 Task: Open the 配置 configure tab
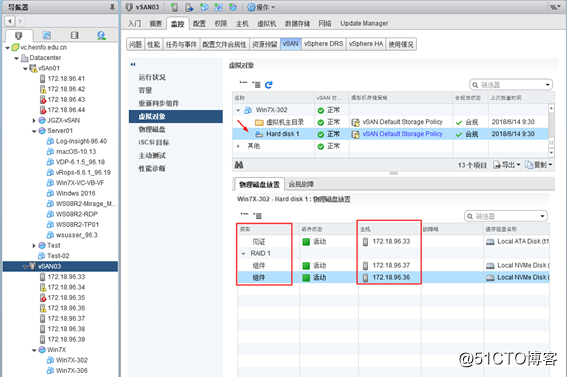199,23
